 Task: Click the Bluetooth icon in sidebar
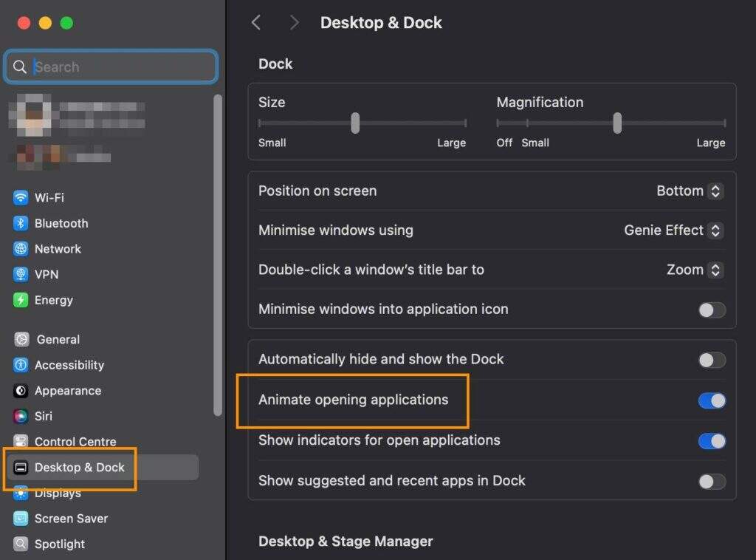21,223
